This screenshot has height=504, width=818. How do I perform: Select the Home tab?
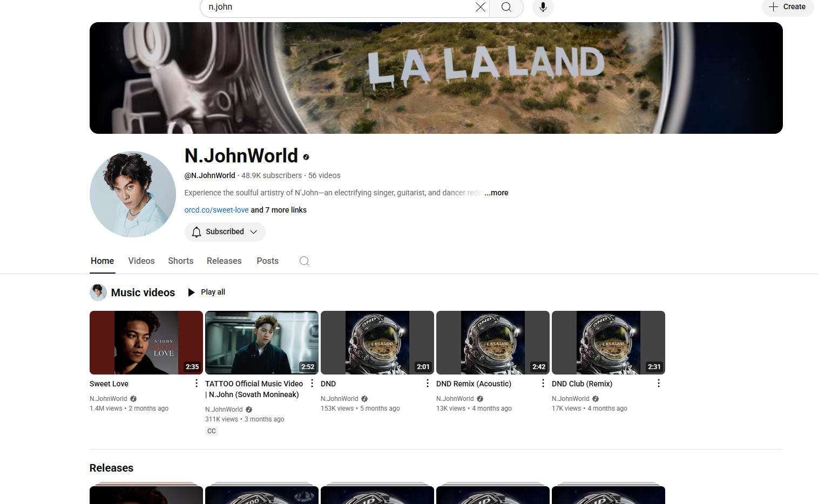tap(103, 261)
